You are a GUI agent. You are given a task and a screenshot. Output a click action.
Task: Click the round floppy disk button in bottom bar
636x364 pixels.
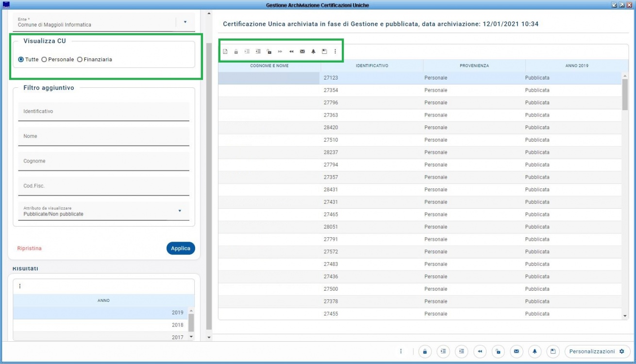tap(552, 351)
